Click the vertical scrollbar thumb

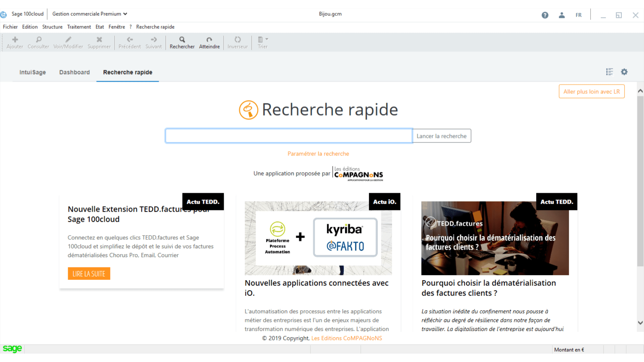pyautogui.click(x=640, y=181)
